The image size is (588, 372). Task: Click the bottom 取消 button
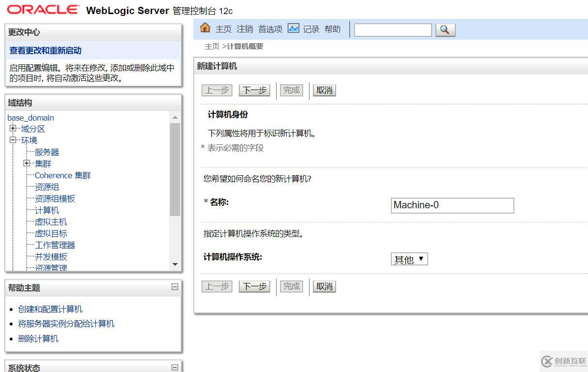coord(324,286)
